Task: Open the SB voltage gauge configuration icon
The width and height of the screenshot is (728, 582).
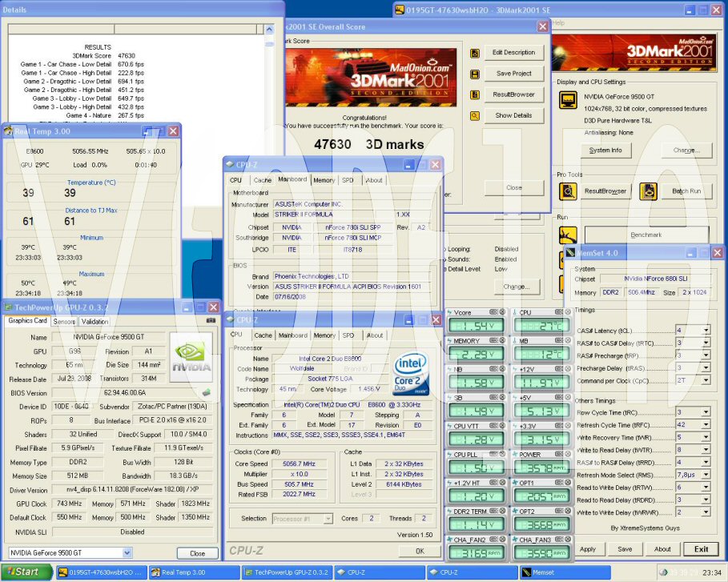Action: [493, 398]
